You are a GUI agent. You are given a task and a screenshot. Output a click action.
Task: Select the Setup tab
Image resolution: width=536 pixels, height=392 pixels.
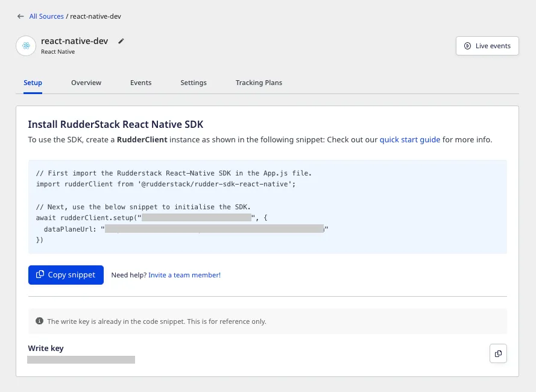(x=33, y=83)
